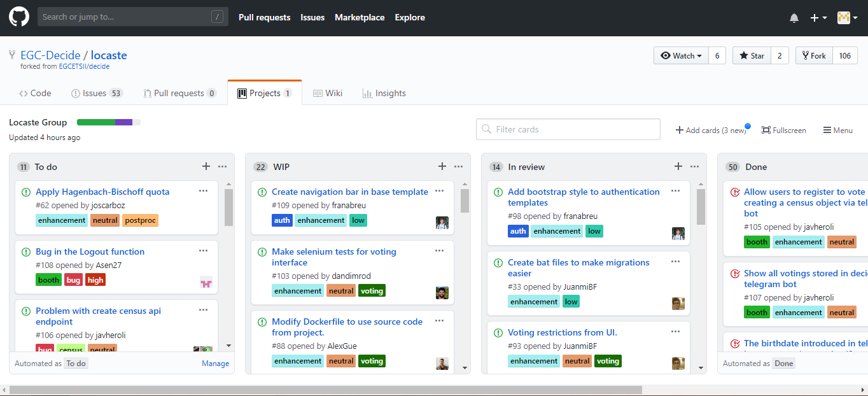This screenshot has width=868, height=396.
Task: Click assignee avatar on Bug in Logout card
Action: coord(206,282)
